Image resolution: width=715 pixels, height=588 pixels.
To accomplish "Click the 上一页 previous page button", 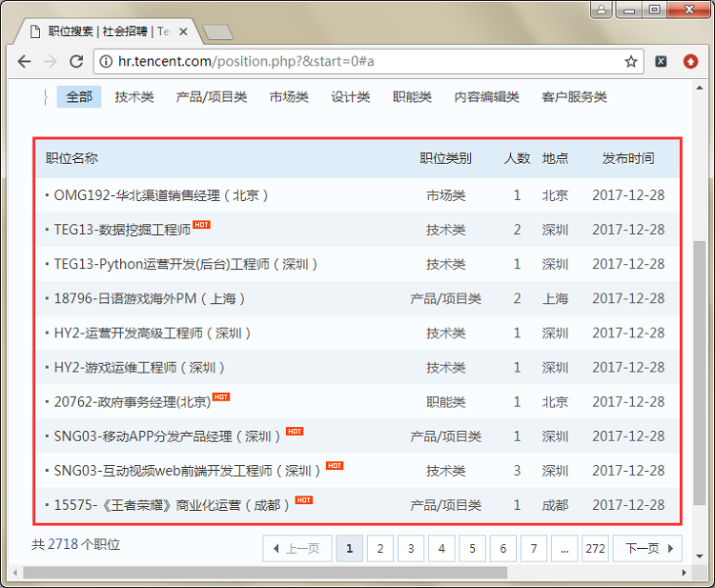I will coord(297,548).
